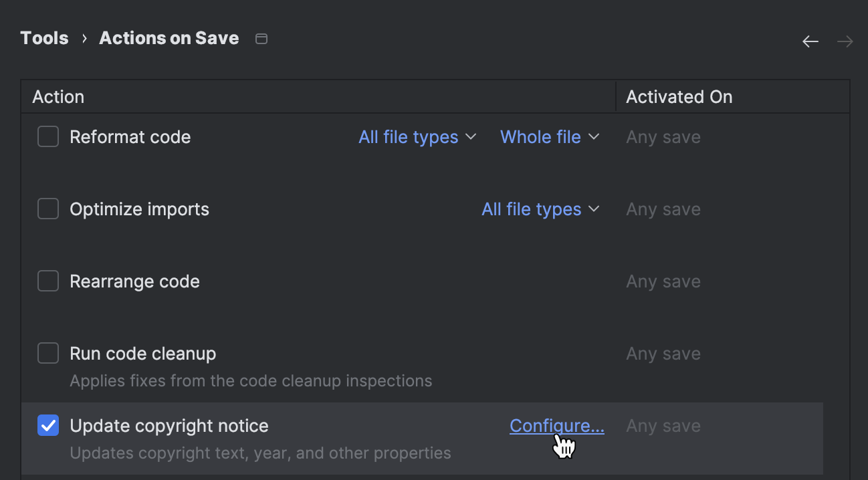The width and height of the screenshot is (868, 480).
Task: Select the Actions on Save breadcrumb
Action: click(169, 38)
